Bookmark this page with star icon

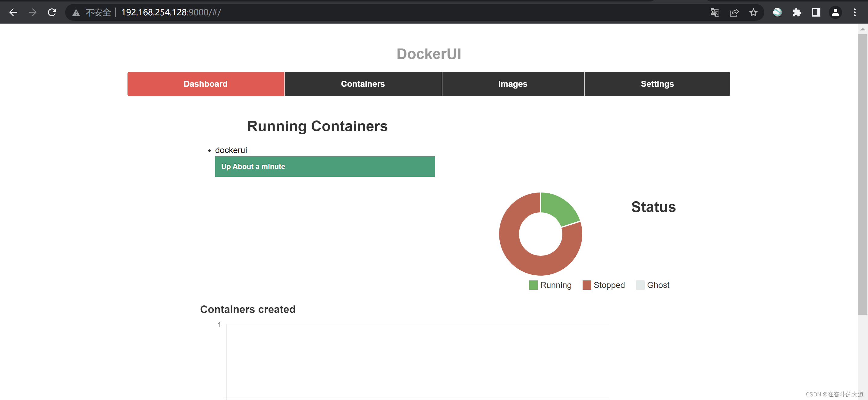click(x=753, y=12)
